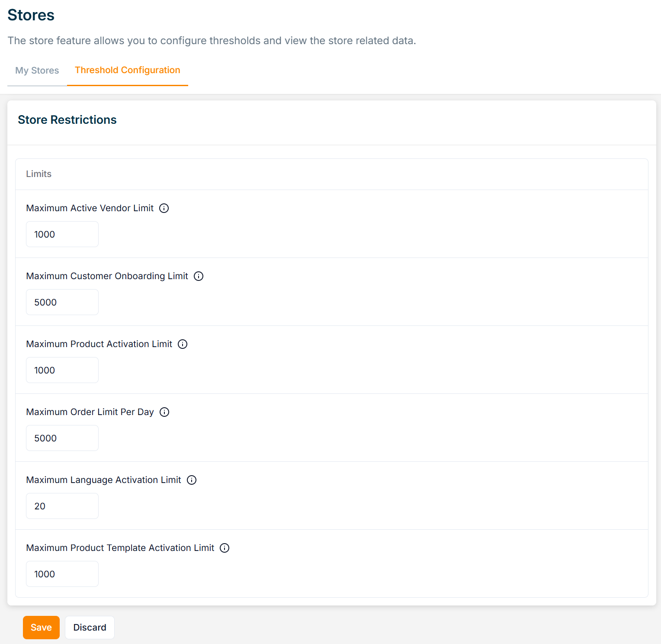Click the Customer Onboarding Limit input box
Screen dimensions: 661x644
point(62,302)
